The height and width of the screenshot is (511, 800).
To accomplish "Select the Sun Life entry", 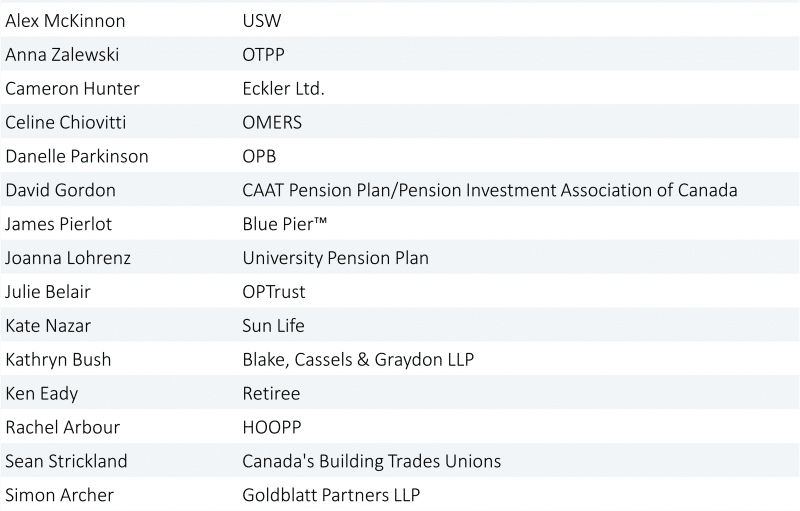I will coord(273,325).
